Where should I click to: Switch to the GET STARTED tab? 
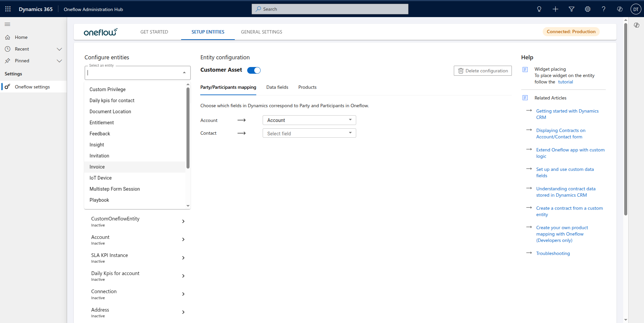(154, 32)
